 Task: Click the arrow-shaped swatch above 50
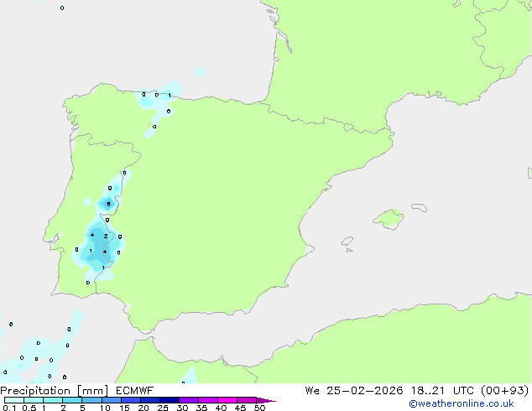[x=266, y=400]
